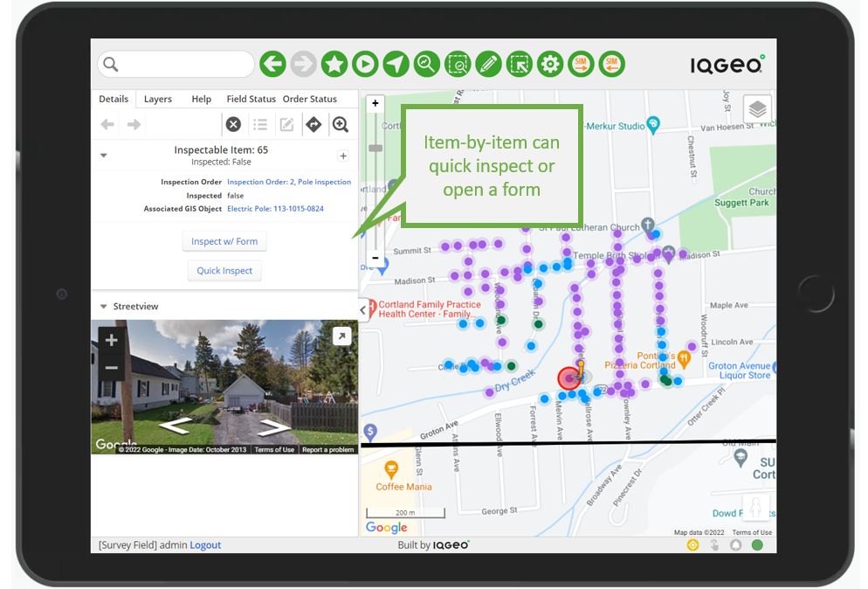The image size is (868, 589).
Task: Click the details panel next arrow
Action: pos(134,125)
